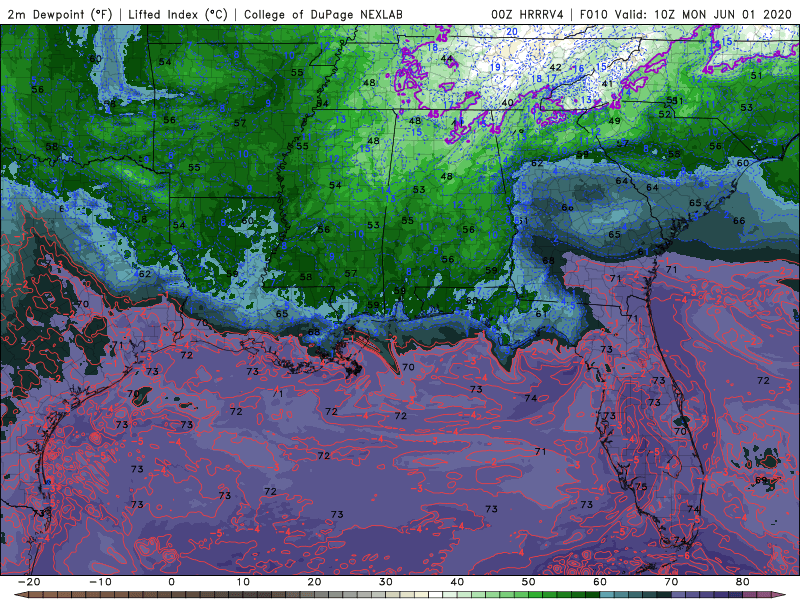Click the '0' label on the color scale
Screen dimensions: 800x600
click(x=171, y=582)
